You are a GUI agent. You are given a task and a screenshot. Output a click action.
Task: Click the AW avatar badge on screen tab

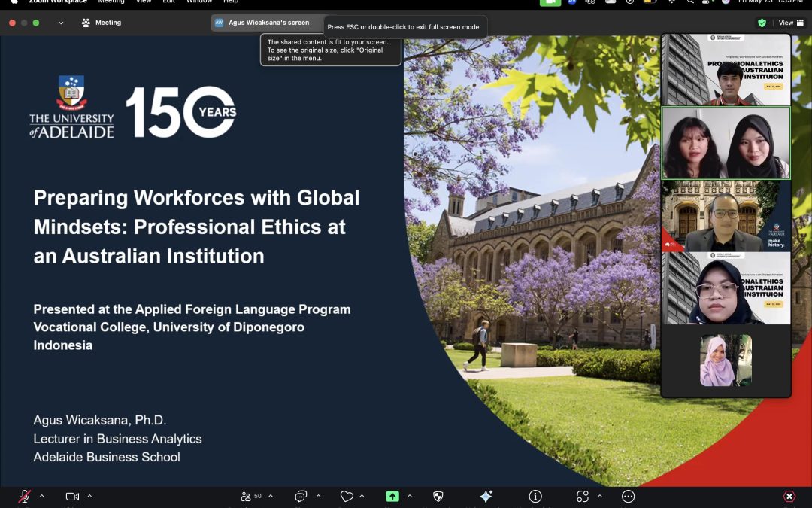click(x=219, y=23)
